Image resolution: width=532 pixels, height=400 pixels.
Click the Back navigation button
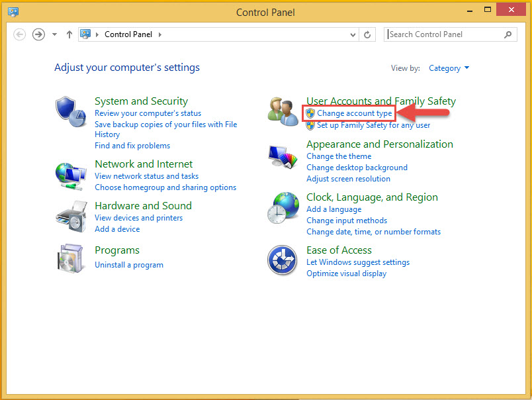pyautogui.click(x=20, y=34)
